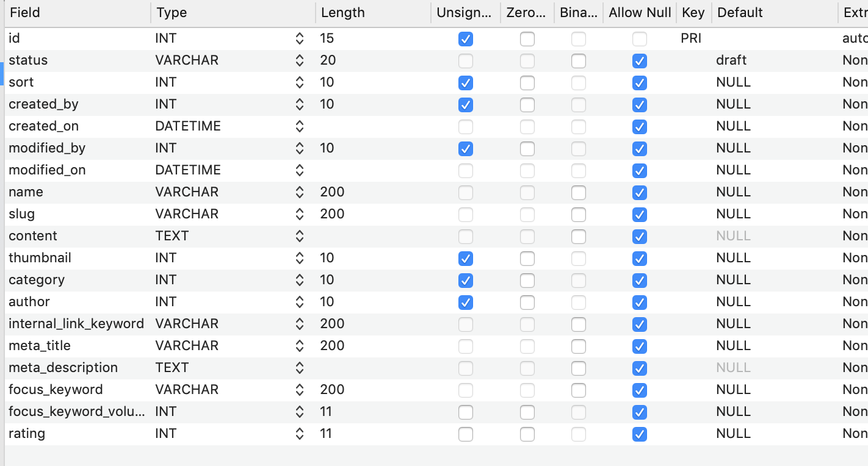Viewport: 868px width, 466px height.
Task: Enable Zerofill for the meta_description field
Action: [x=527, y=368]
